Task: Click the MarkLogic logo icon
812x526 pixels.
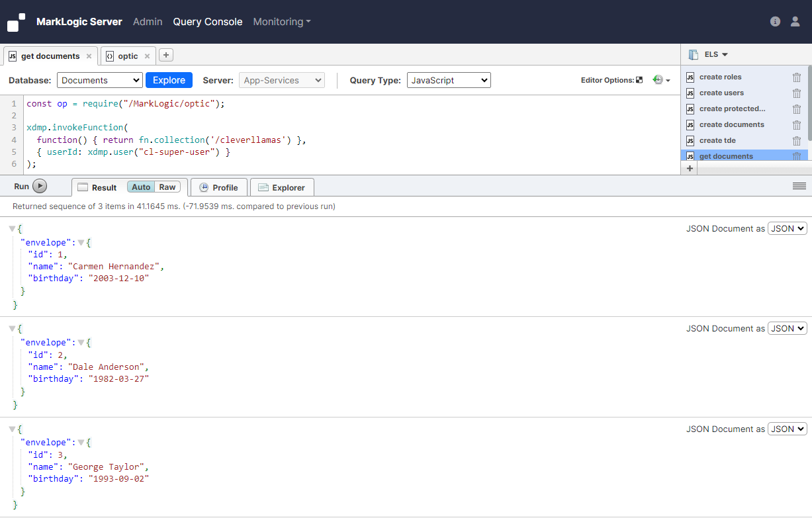Action: [x=17, y=22]
